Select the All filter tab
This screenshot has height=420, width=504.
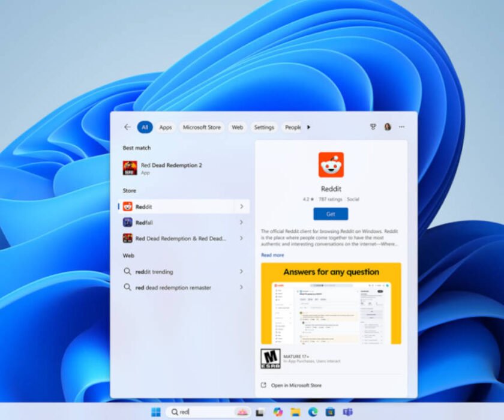click(145, 127)
